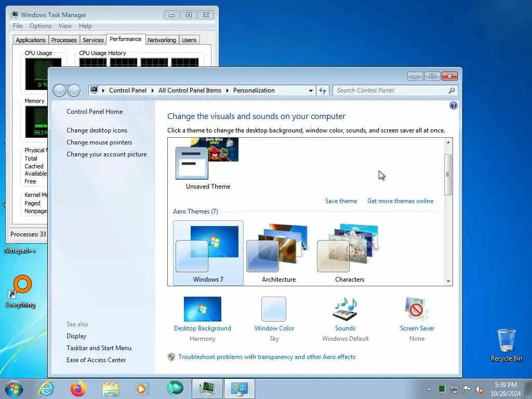Open the Recycle Bin desktop icon
Image resolution: width=532 pixels, height=399 pixels.
[506, 345]
